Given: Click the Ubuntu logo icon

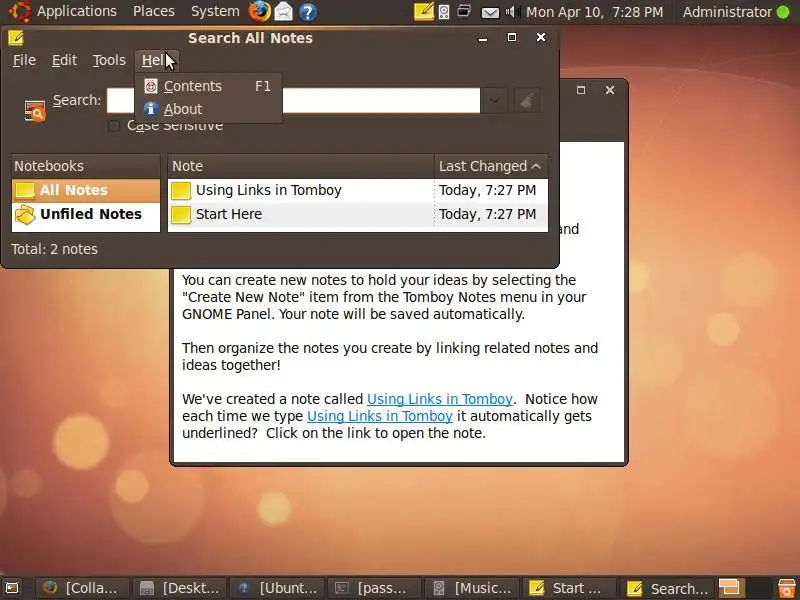Looking at the screenshot, I should [20, 11].
